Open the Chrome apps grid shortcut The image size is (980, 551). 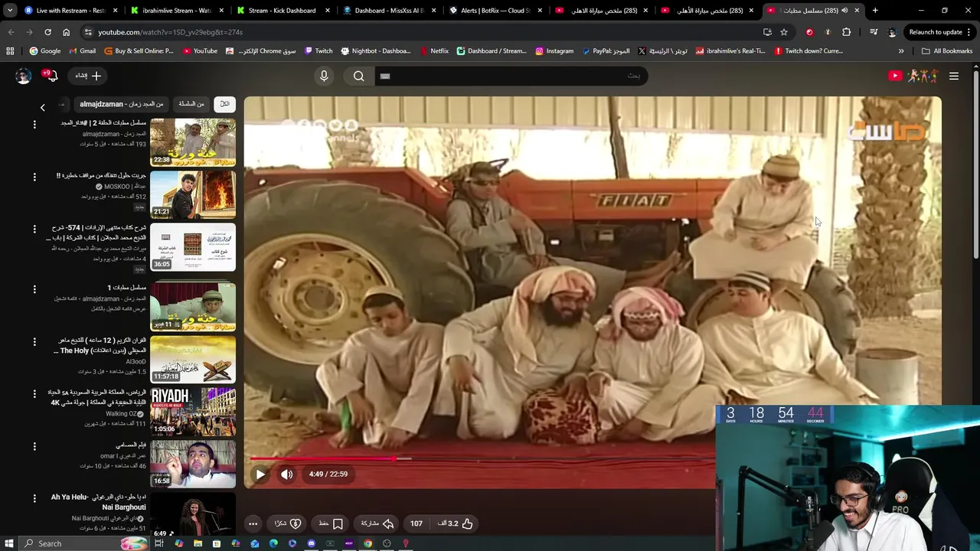(x=10, y=51)
